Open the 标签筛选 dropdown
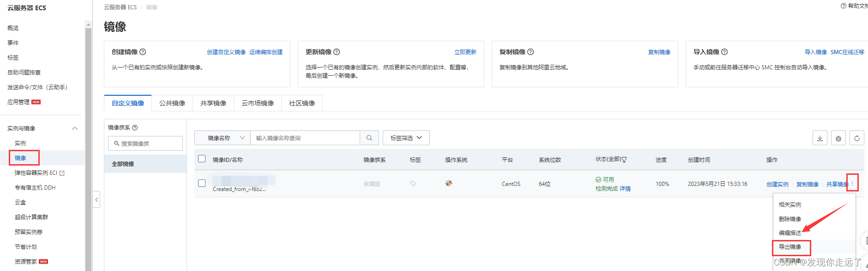The height and width of the screenshot is (271, 868). coord(406,138)
